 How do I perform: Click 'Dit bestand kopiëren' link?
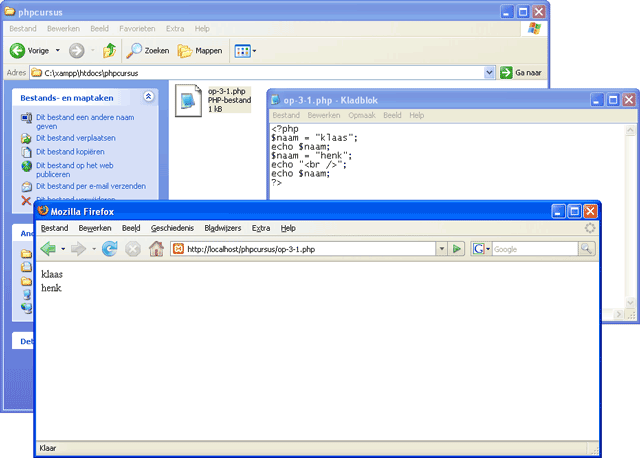pyautogui.click(x=70, y=152)
